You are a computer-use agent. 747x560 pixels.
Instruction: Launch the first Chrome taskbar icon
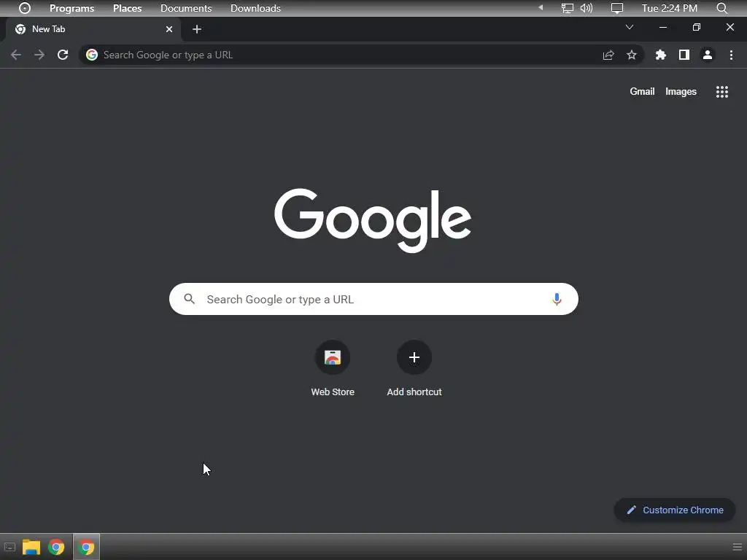click(x=56, y=547)
